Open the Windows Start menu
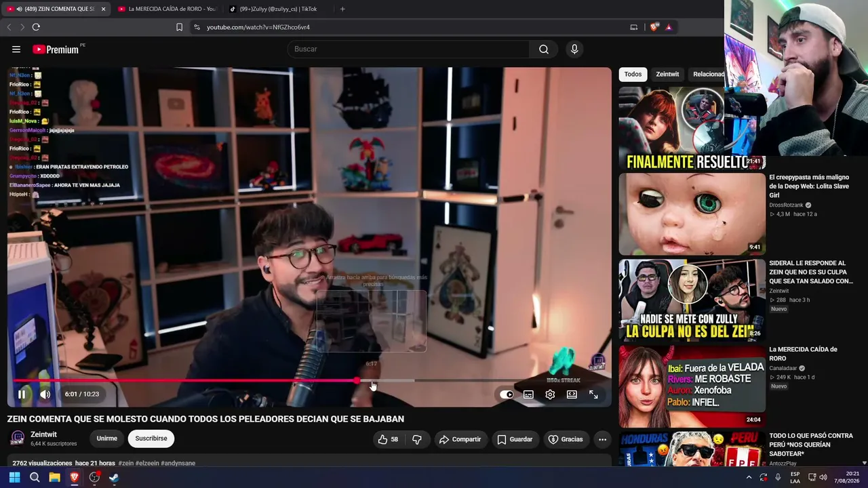The image size is (868, 488). [x=14, y=477]
